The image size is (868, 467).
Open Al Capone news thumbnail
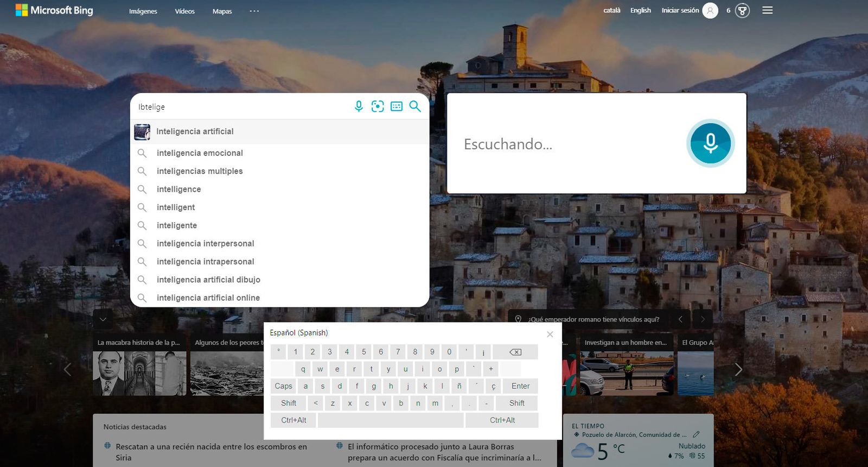tap(139, 374)
